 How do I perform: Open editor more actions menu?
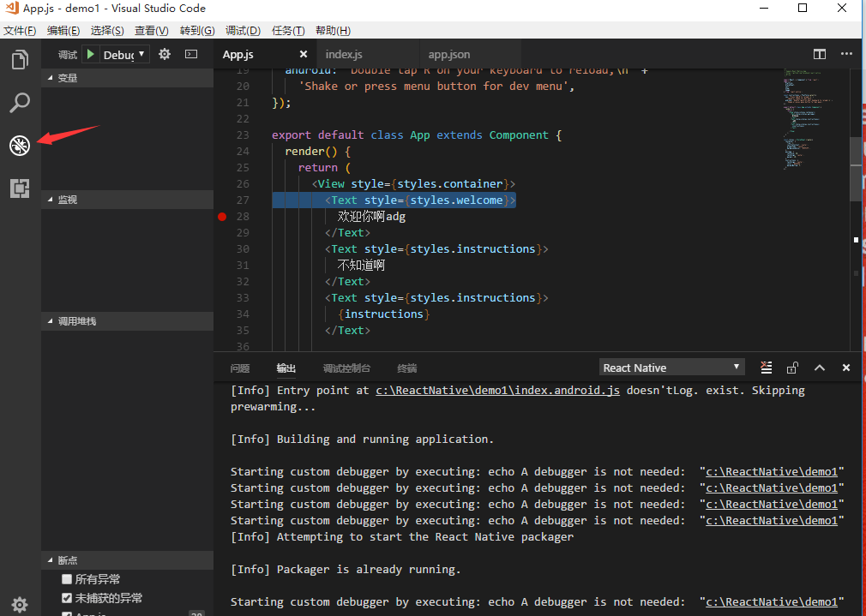[846, 54]
